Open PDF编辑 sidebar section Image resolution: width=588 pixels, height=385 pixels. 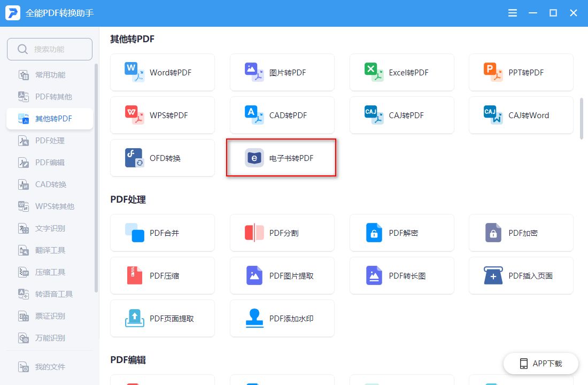tap(50, 163)
